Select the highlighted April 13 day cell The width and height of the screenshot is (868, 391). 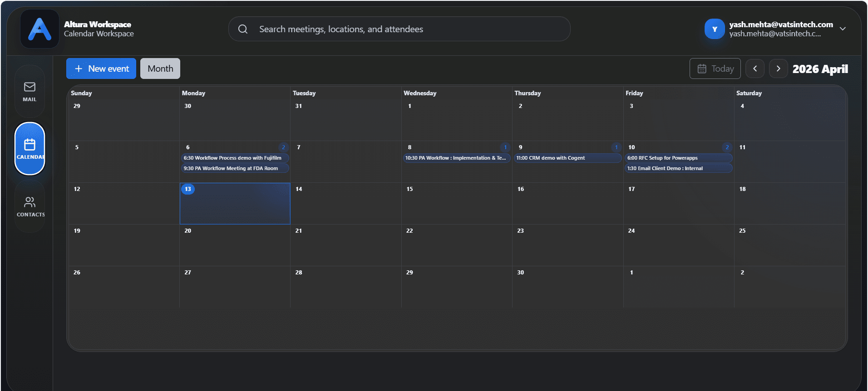235,206
